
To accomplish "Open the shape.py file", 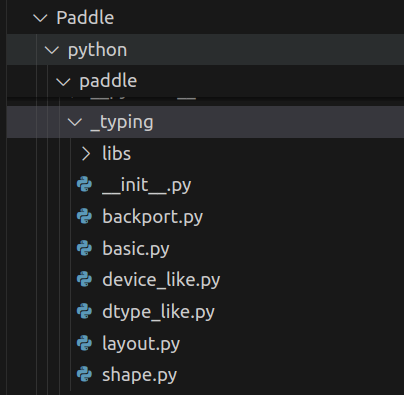I will click(139, 375).
